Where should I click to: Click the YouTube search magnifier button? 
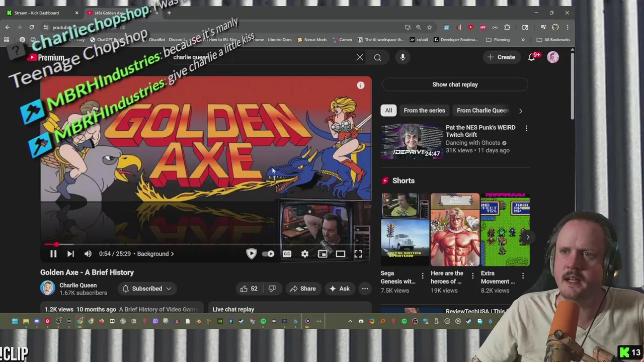377,57
